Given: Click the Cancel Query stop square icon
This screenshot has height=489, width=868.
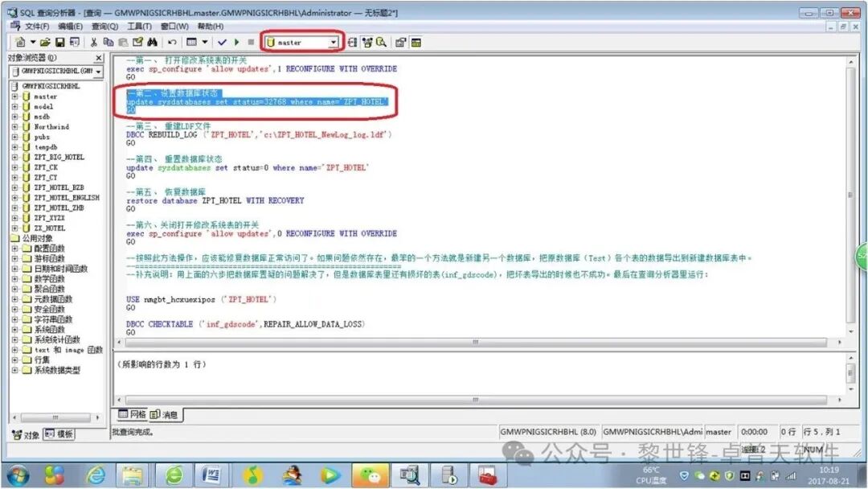Looking at the screenshot, I should (x=251, y=42).
